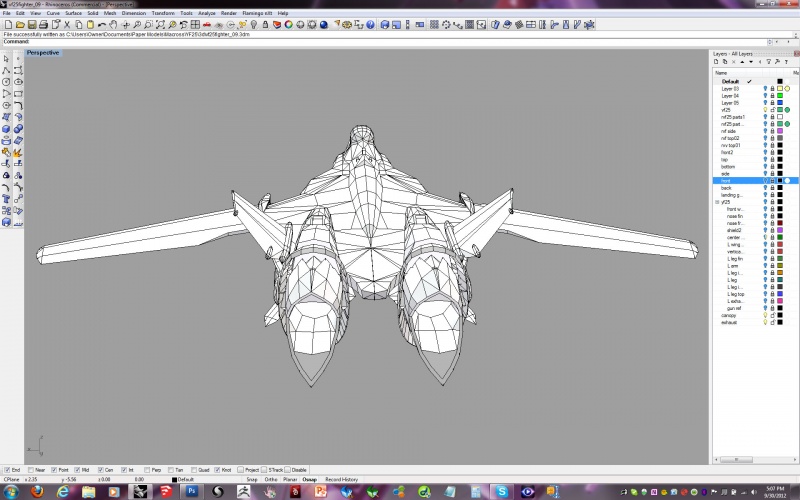Toggle visibility bulb of yf25 layer below Layer 05
This screenshot has width=800, height=500.
tap(765, 110)
